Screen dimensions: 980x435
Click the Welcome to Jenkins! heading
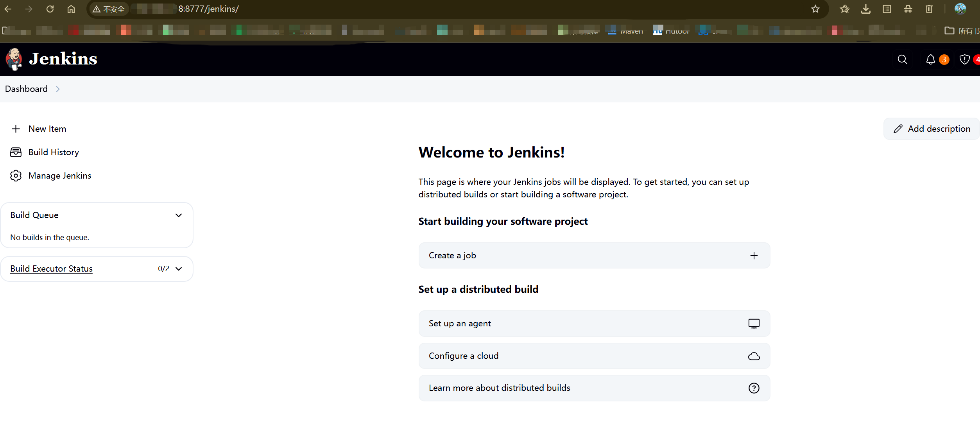(491, 152)
